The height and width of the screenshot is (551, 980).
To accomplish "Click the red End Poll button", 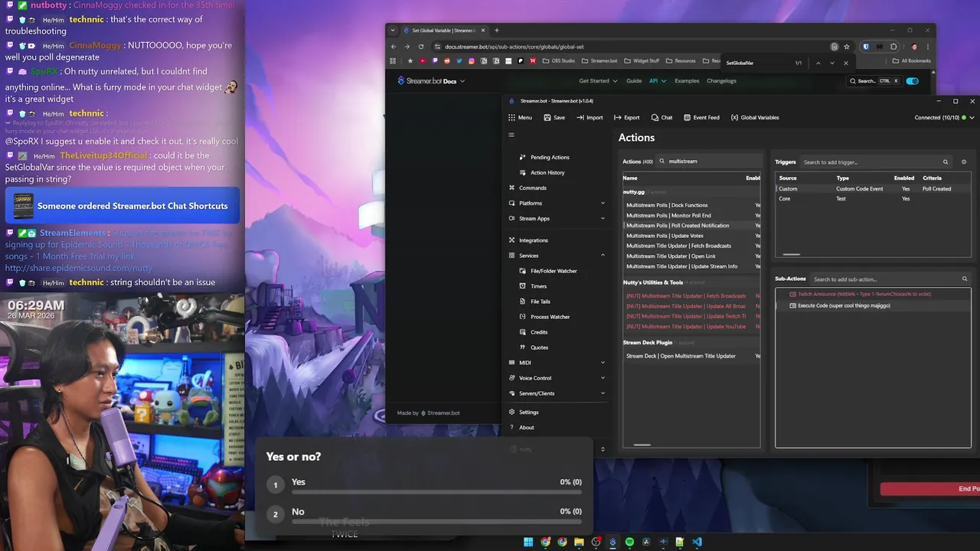I will coord(930,489).
